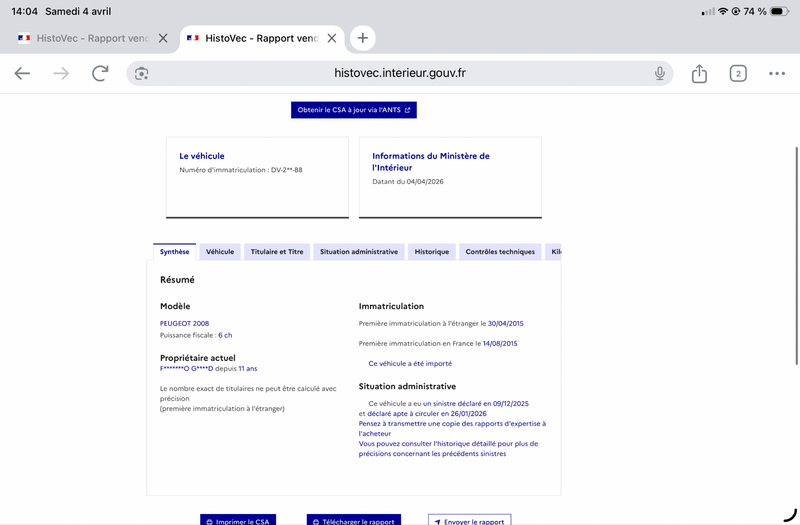Click the battery icon in status bar

(780, 11)
